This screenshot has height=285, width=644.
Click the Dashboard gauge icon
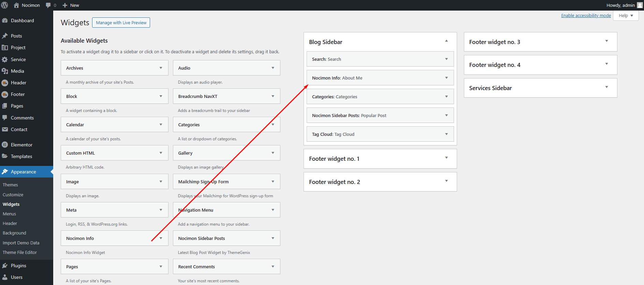coord(5,20)
